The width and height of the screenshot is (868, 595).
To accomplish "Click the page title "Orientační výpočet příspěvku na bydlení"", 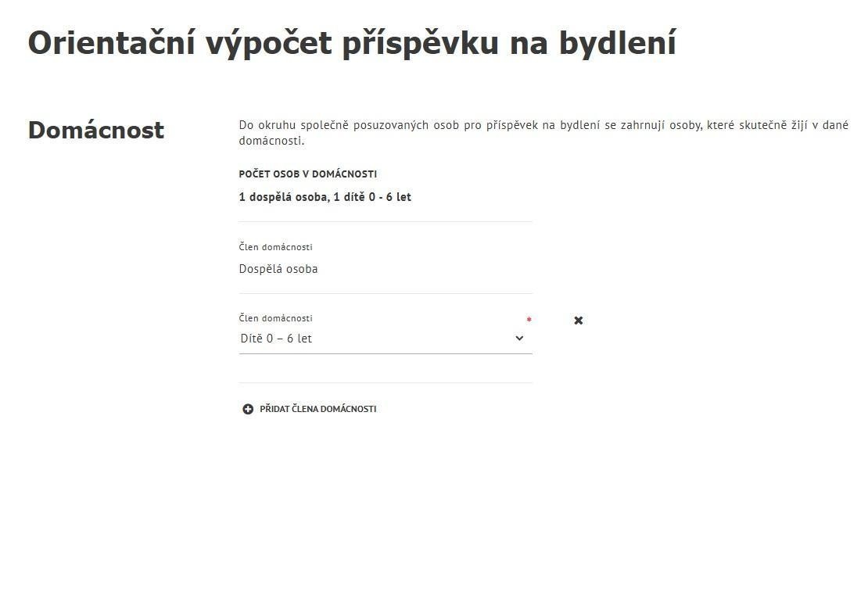I will 352,43.
